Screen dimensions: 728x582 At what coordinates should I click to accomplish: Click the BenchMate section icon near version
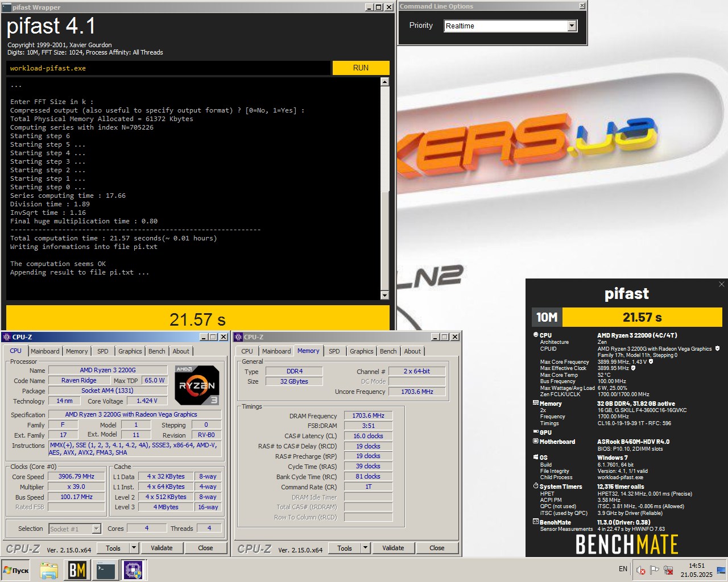pos(536,522)
